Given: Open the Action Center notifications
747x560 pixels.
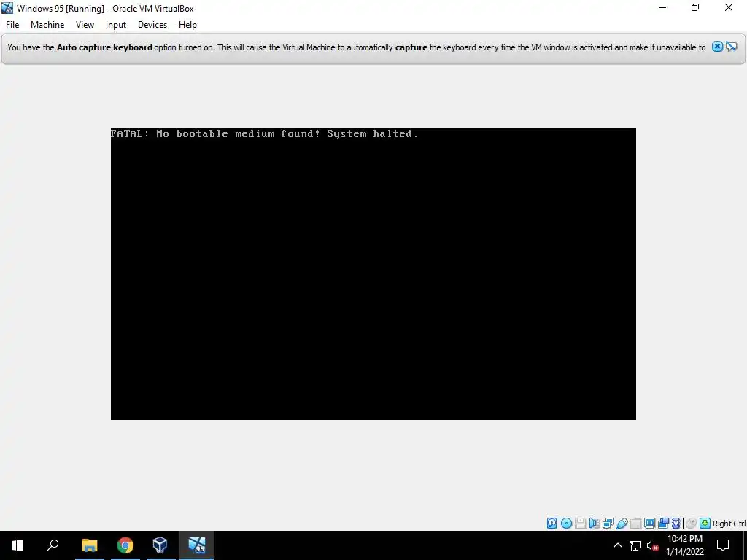Looking at the screenshot, I should point(723,545).
